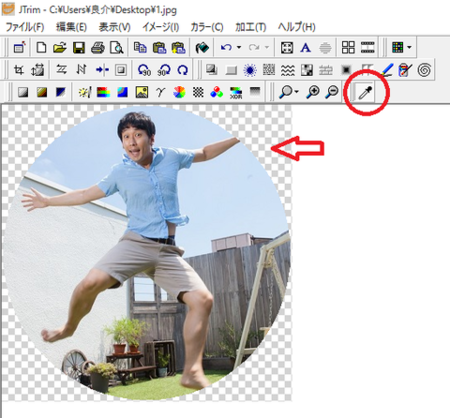Image resolution: width=450 pixels, height=418 pixels.
Task: Click the circular cropped photo on canvas
Action: click(x=147, y=253)
